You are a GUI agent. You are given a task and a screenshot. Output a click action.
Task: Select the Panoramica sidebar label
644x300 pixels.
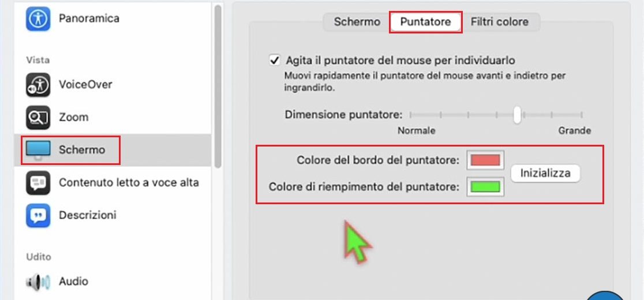(89, 18)
